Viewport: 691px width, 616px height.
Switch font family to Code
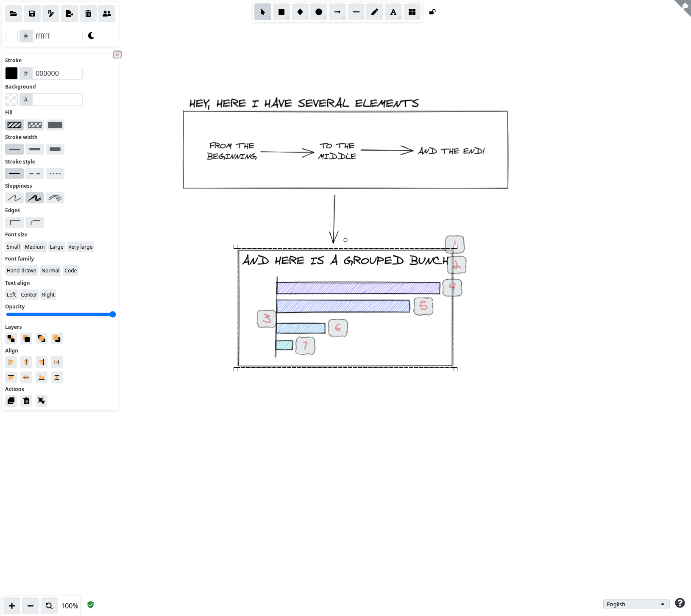(x=70, y=270)
